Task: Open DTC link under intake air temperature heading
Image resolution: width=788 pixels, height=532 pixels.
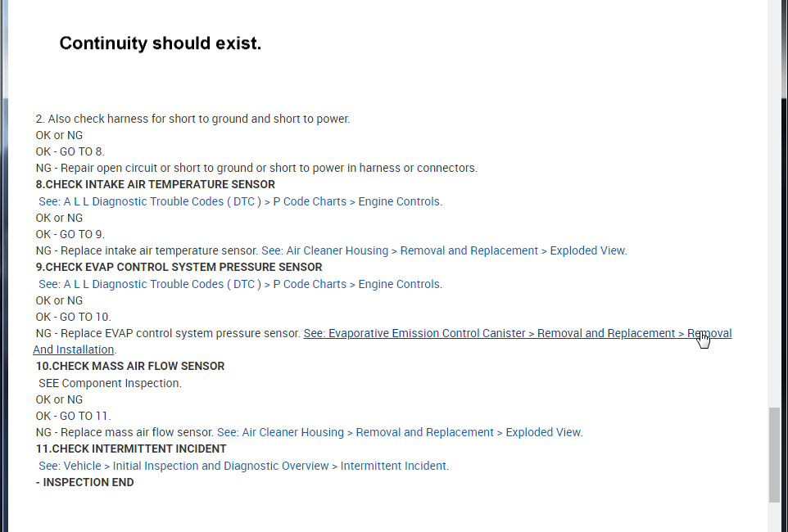Action: pos(239,201)
